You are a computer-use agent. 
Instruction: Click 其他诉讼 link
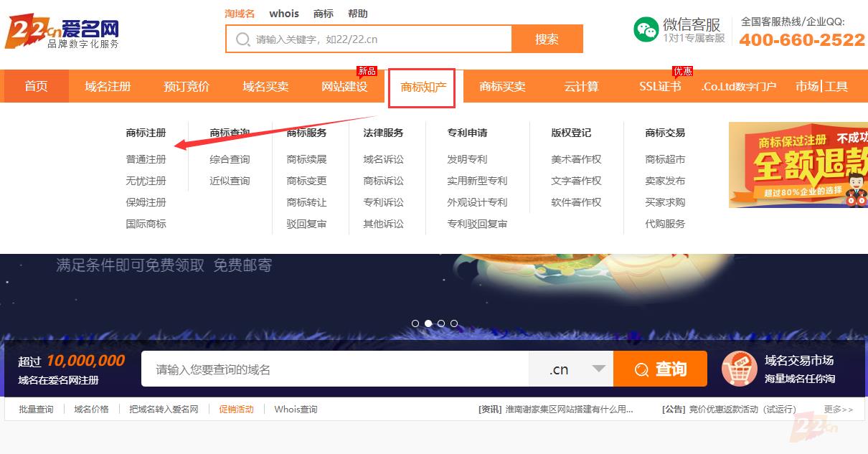tap(383, 224)
